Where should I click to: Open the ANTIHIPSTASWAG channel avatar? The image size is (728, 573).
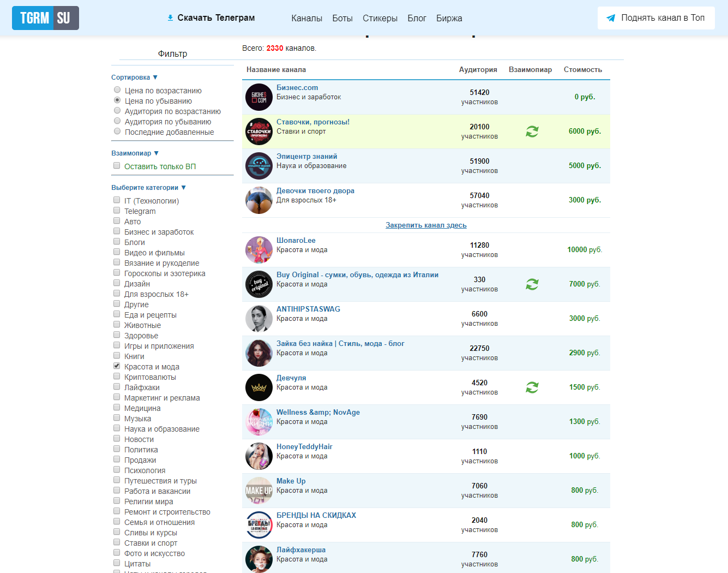259,319
